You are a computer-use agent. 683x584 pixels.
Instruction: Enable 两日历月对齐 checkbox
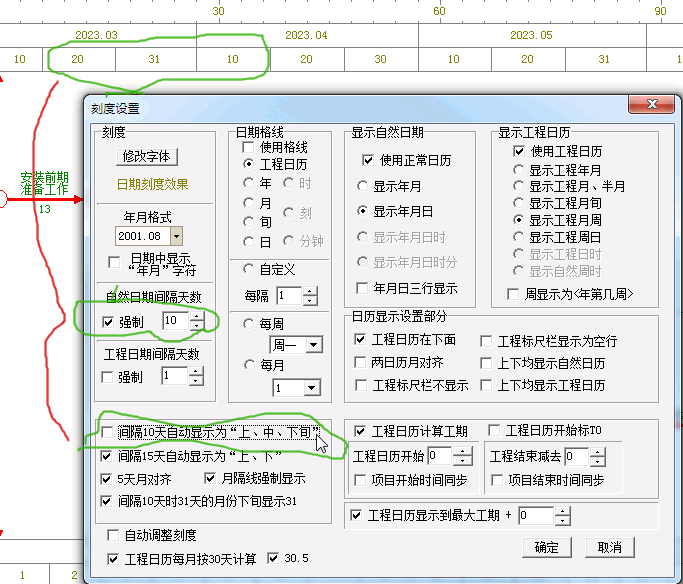click(x=360, y=362)
